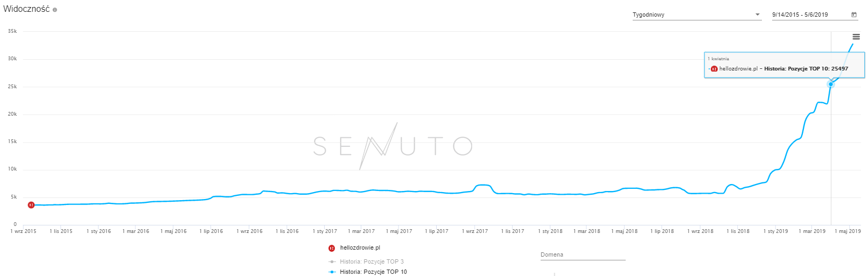Click the HZ logo marker at line start
Image resolution: width=868 pixels, height=276 pixels.
[x=31, y=205]
